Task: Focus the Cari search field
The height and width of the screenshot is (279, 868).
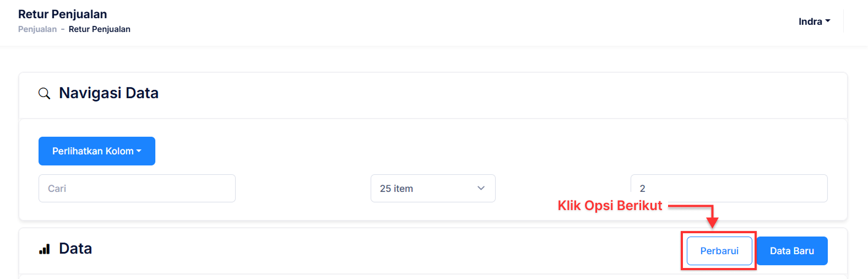Action: pyautogui.click(x=137, y=189)
